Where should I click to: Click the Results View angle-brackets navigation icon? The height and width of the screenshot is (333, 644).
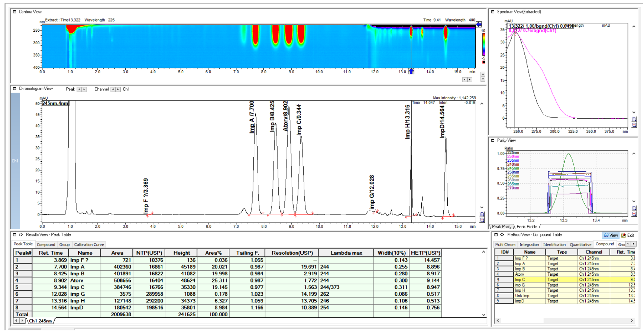coord(21,235)
